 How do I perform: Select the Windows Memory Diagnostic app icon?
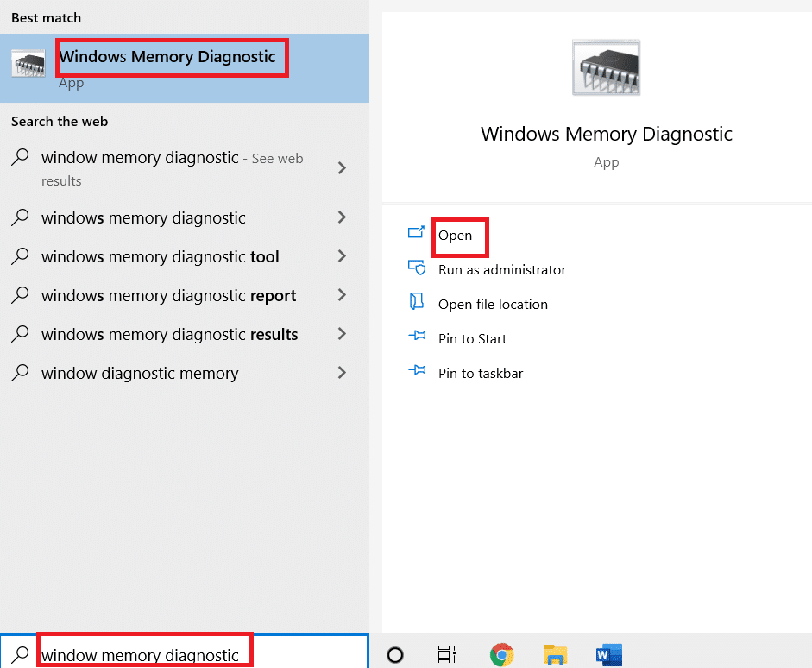coord(27,63)
